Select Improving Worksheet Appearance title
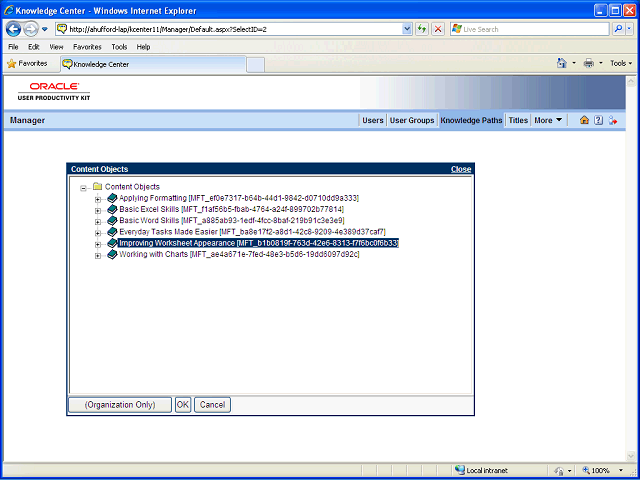Viewport: 640px width, 480px height. click(258, 243)
